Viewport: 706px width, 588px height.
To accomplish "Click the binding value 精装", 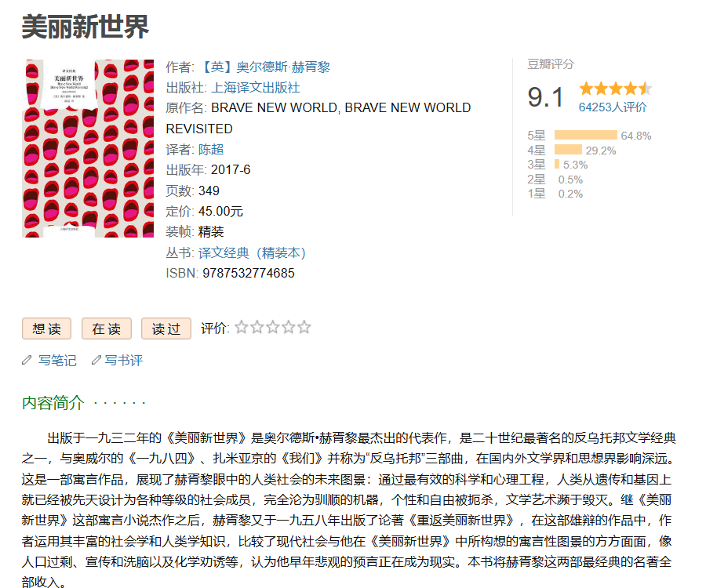I will (211, 232).
